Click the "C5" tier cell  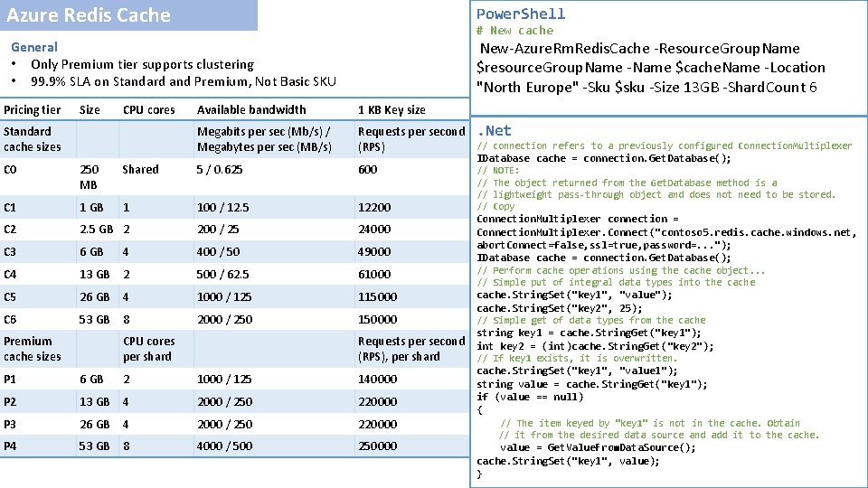coord(10,297)
